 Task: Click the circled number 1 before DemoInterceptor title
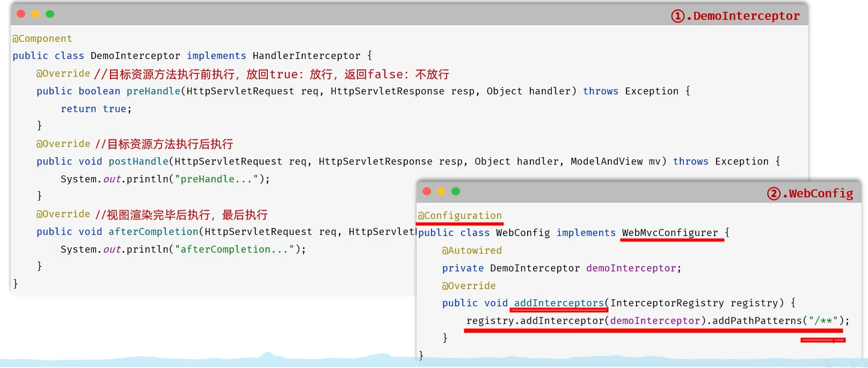pyautogui.click(x=677, y=16)
